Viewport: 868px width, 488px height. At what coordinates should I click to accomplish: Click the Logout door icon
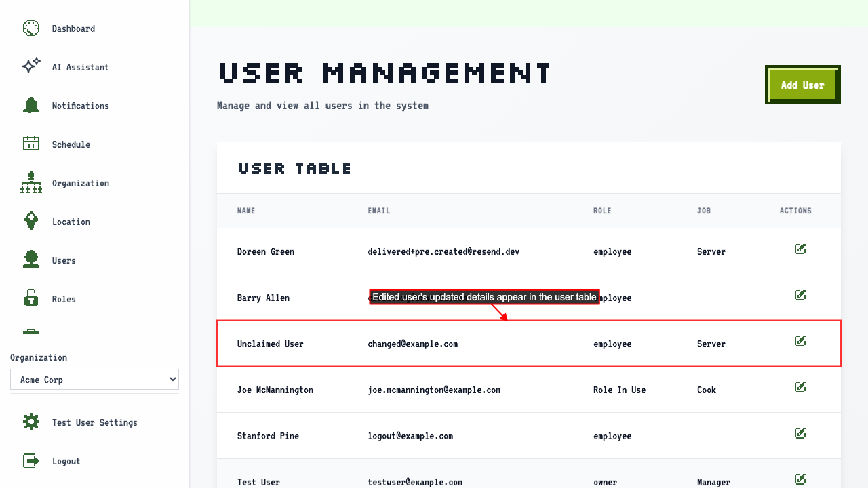pos(31,461)
